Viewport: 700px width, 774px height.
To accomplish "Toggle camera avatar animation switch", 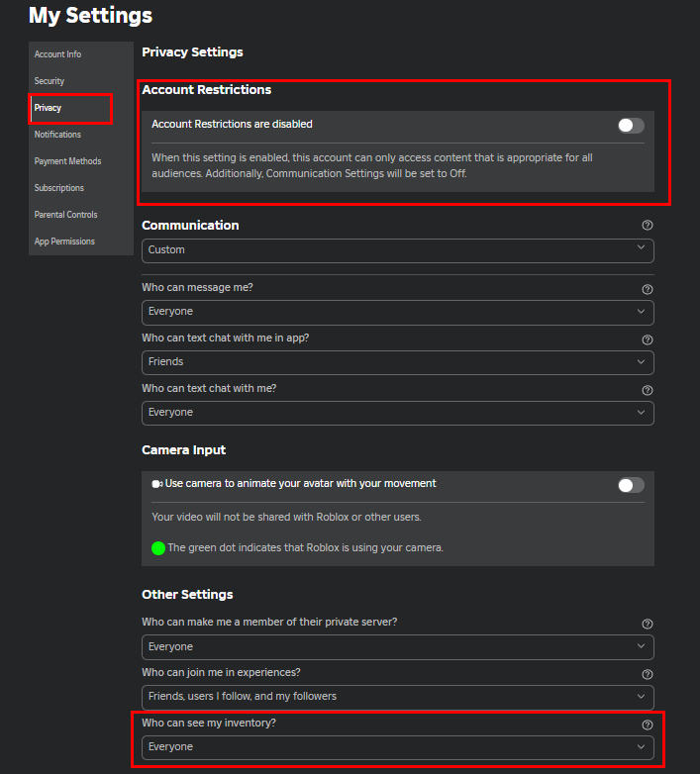I will coord(630,485).
